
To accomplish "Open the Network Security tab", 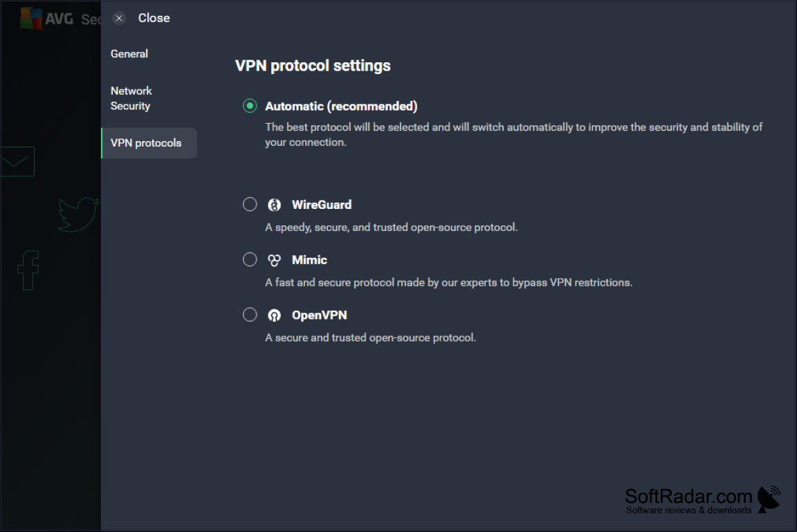I will pos(131,98).
